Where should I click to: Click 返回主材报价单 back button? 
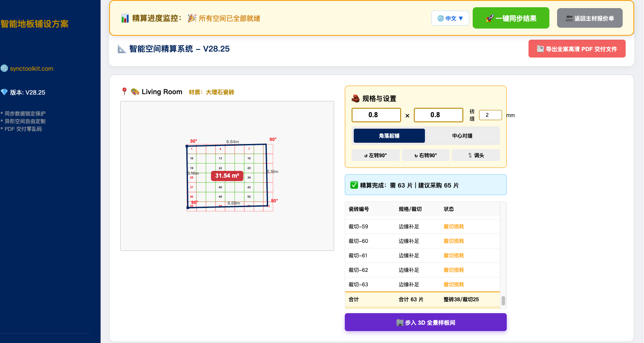click(589, 18)
